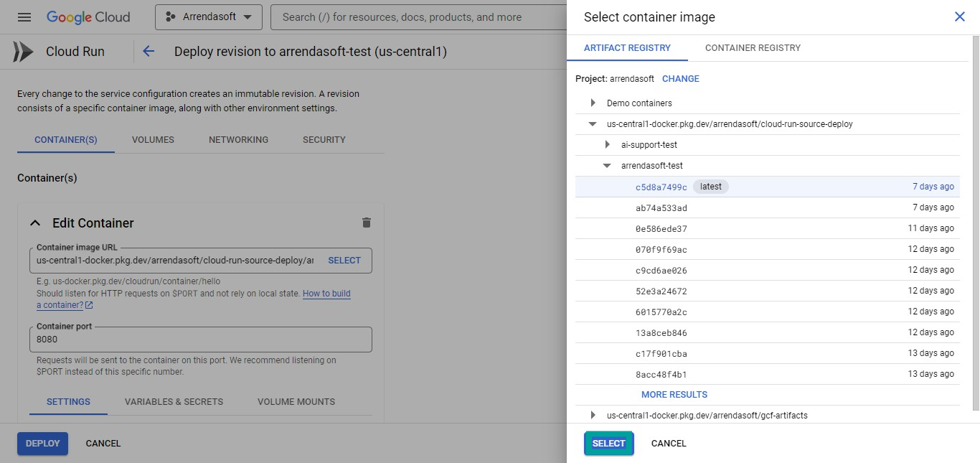Expand the gcf-artifacts repository node
This screenshot has width=980, height=463.
tap(593, 416)
